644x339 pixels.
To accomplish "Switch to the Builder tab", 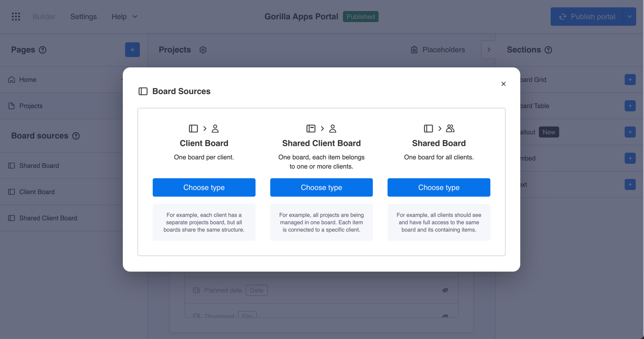I will click(44, 17).
